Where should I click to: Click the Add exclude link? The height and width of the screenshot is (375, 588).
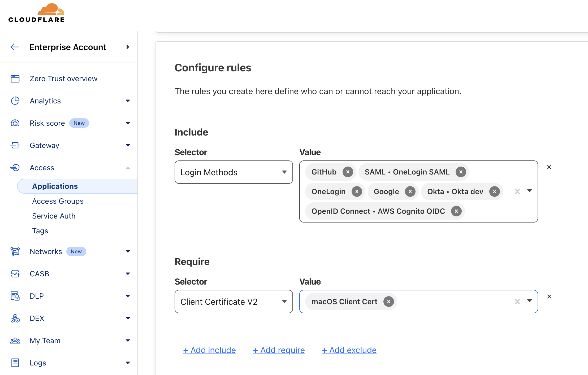[x=349, y=350]
